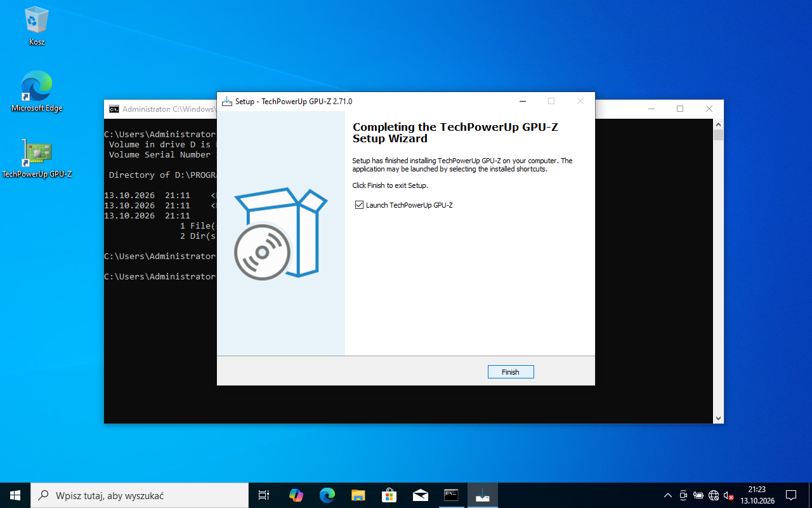Screen dimensions: 812x508
Task: Click the Command Prompt title bar icon
Action: (114, 109)
